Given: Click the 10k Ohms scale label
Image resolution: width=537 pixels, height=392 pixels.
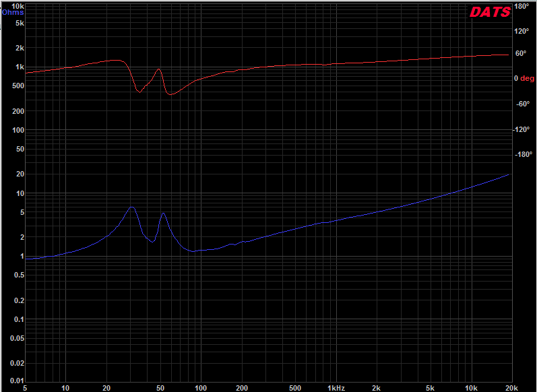Looking at the screenshot, I should tap(18, 6).
